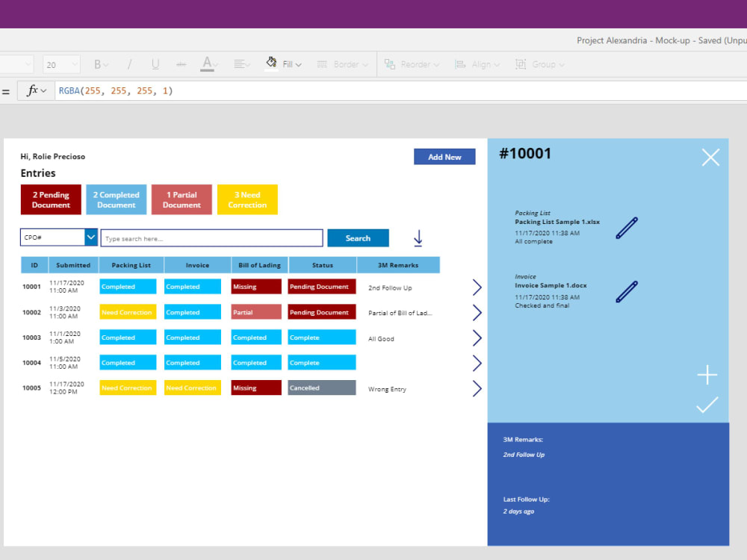Image resolution: width=747 pixels, height=560 pixels.
Task: Open the Align menu in the toolbar
Action: pyautogui.click(x=478, y=63)
